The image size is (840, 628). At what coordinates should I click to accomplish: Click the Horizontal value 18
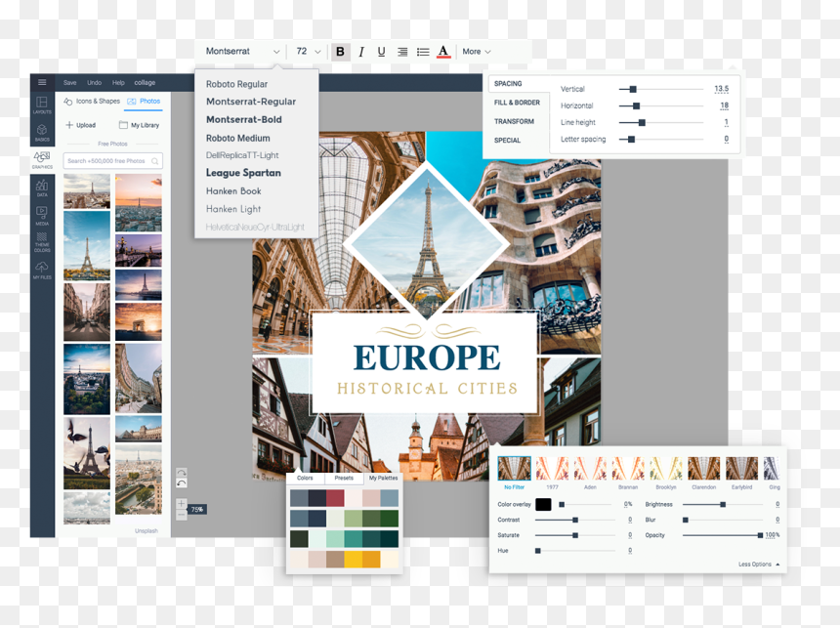point(725,105)
